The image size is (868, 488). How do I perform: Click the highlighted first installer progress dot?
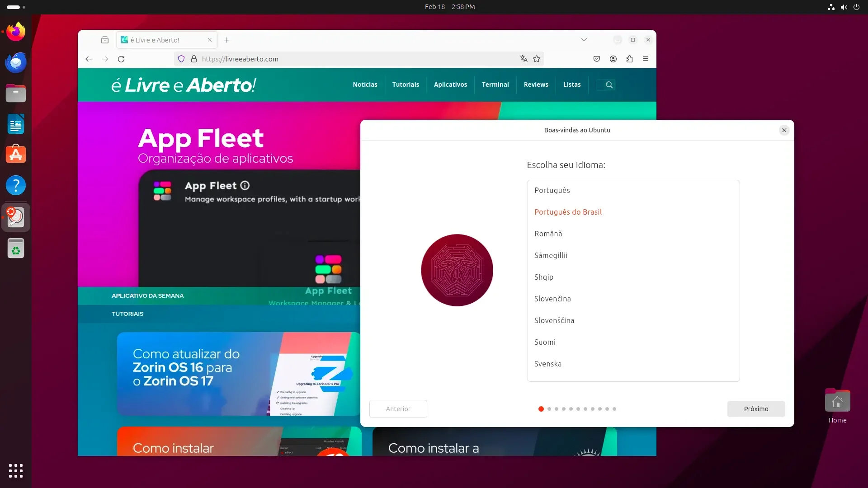click(541, 409)
